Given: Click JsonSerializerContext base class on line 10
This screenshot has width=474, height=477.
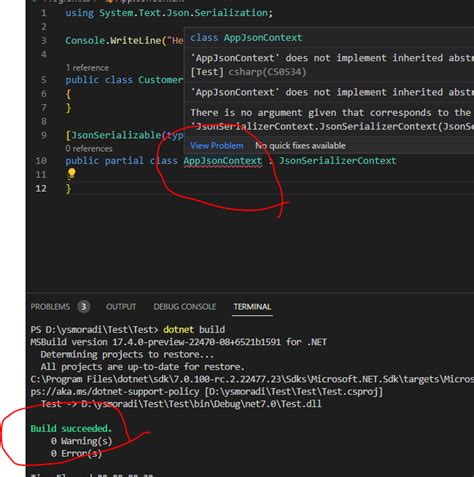Looking at the screenshot, I should tap(338, 161).
